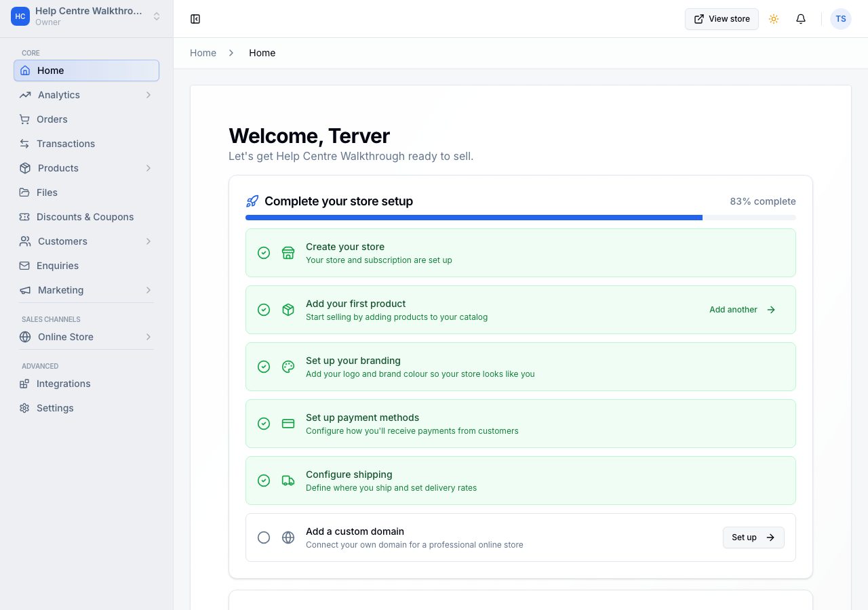This screenshot has height=610, width=868.
Task: Click the Online Store globe icon
Action: (25, 337)
